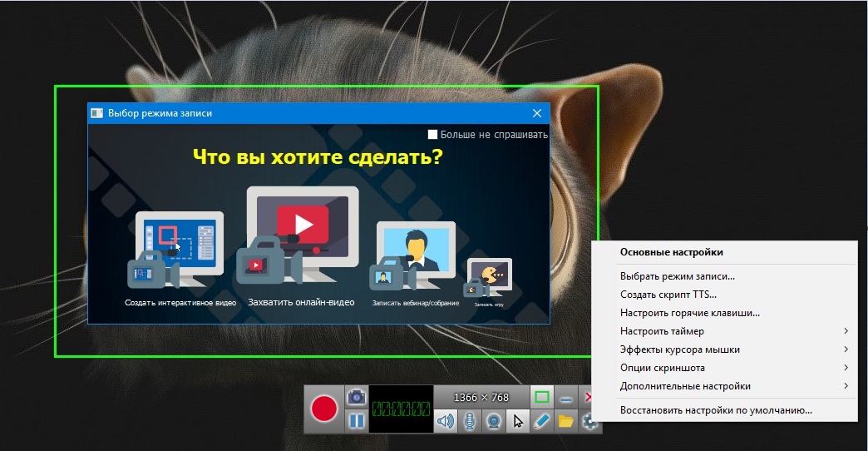The width and height of the screenshot is (868, 451).
Task: Select 'Создать скрипт TTS...' menu item
Action: (725, 295)
